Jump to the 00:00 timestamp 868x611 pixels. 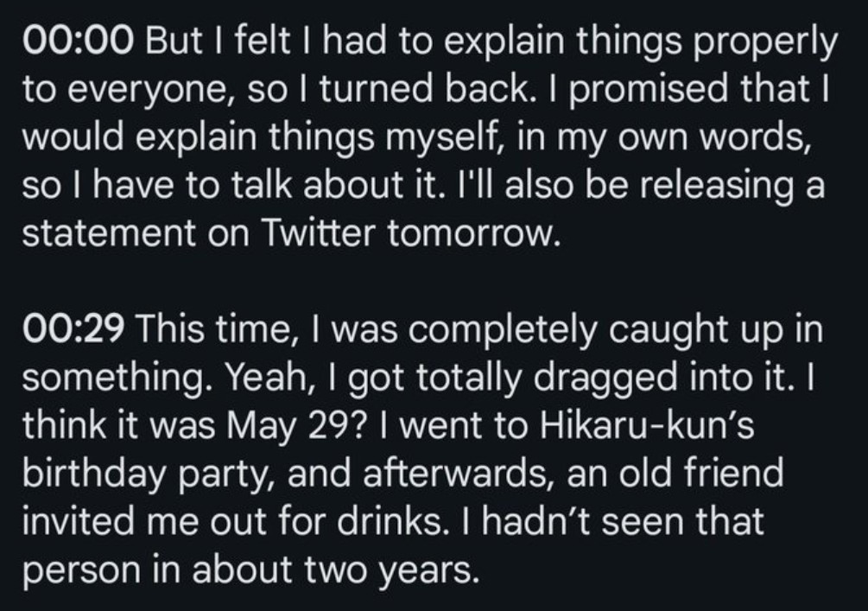(x=78, y=41)
